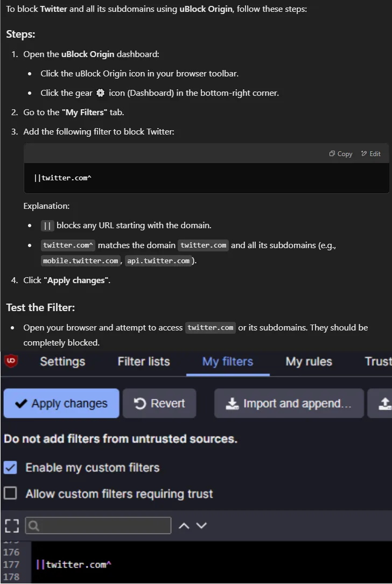Viewport: 392px width, 584px height.
Task: Select the My filters tab
Action: point(228,361)
